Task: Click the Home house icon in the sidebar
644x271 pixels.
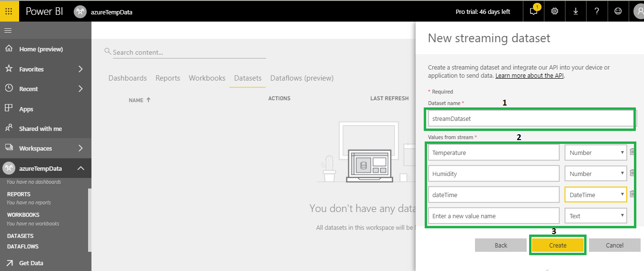Action: [x=9, y=49]
